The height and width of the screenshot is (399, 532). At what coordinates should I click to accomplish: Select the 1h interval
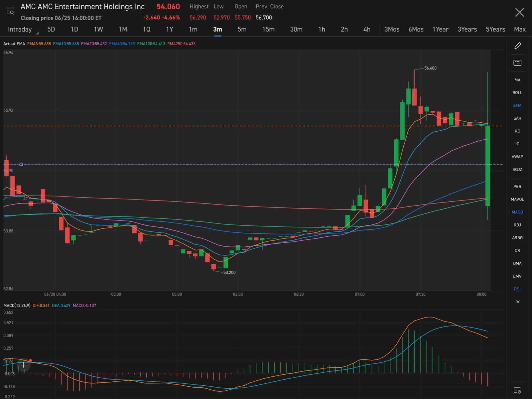click(322, 29)
